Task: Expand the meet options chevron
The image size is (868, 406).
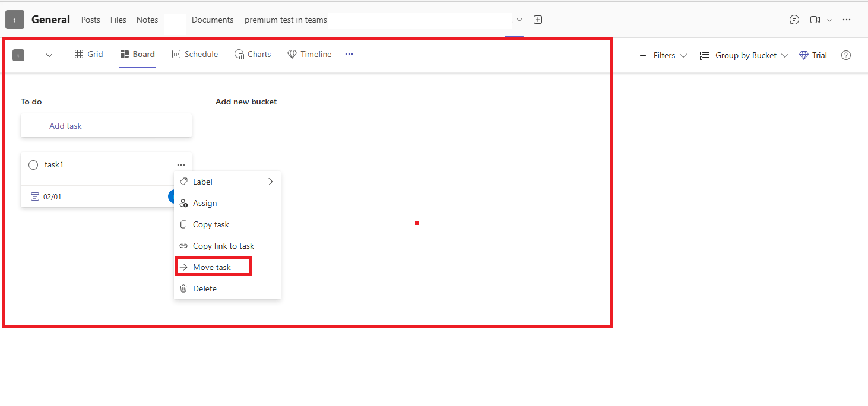Action: pyautogui.click(x=829, y=20)
